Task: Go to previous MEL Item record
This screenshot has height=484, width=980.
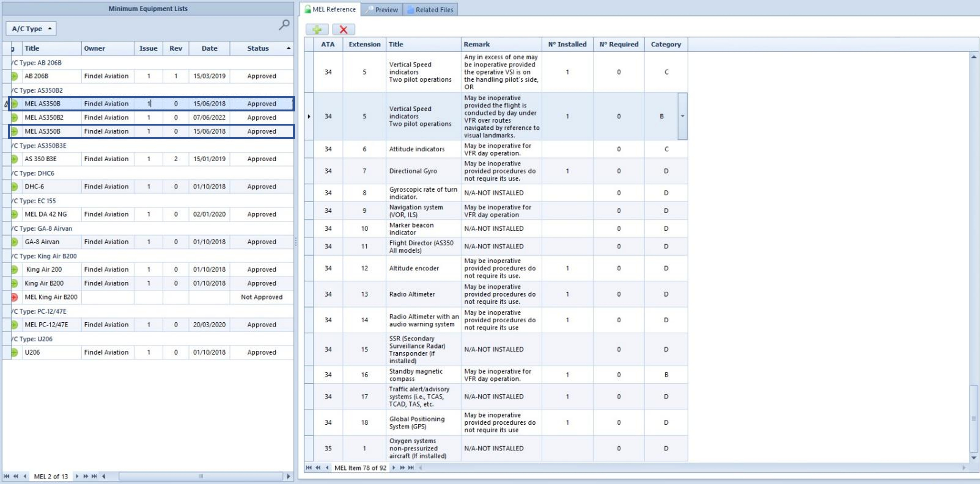Action: (x=327, y=468)
